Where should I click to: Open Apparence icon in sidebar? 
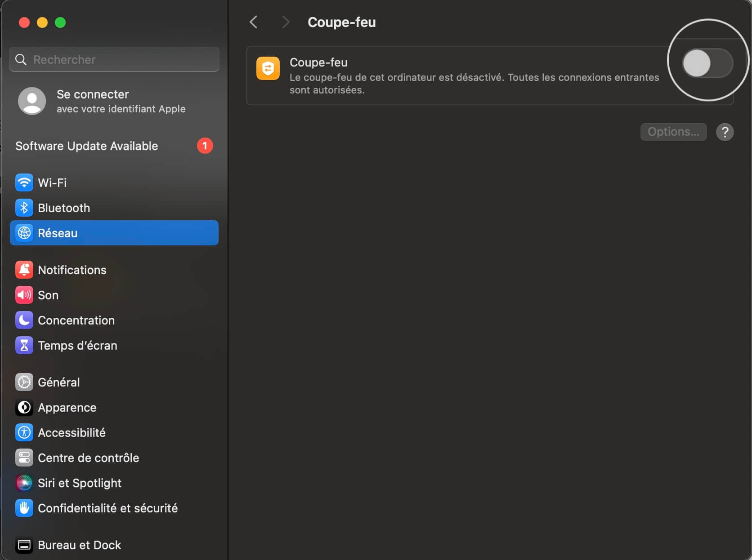[x=24, y=407]
